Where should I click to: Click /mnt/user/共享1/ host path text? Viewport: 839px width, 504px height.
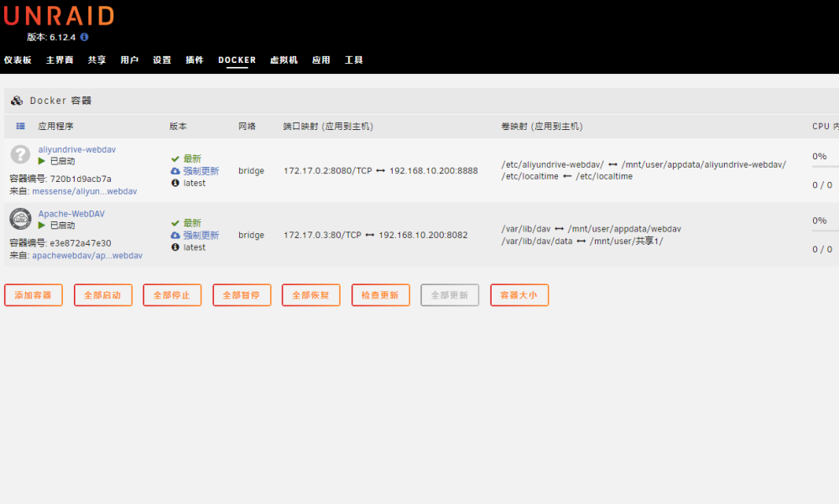pyautogui.click(x=626, y=242)
